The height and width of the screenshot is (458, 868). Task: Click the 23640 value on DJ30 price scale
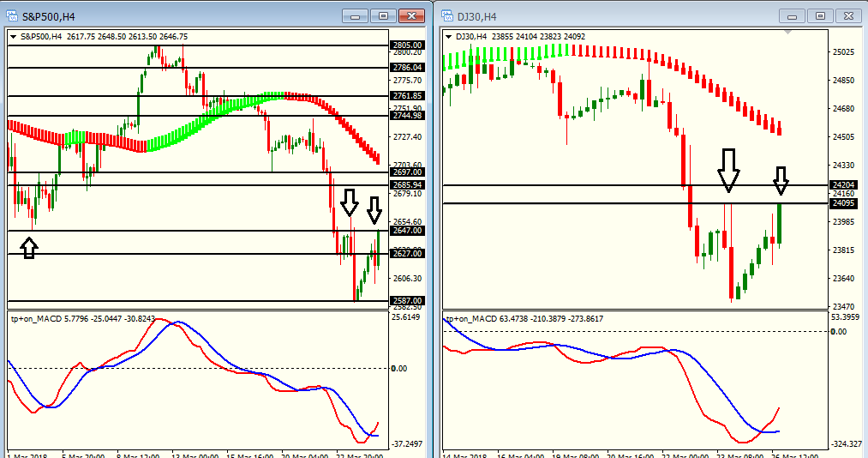(x=844, y=279)
